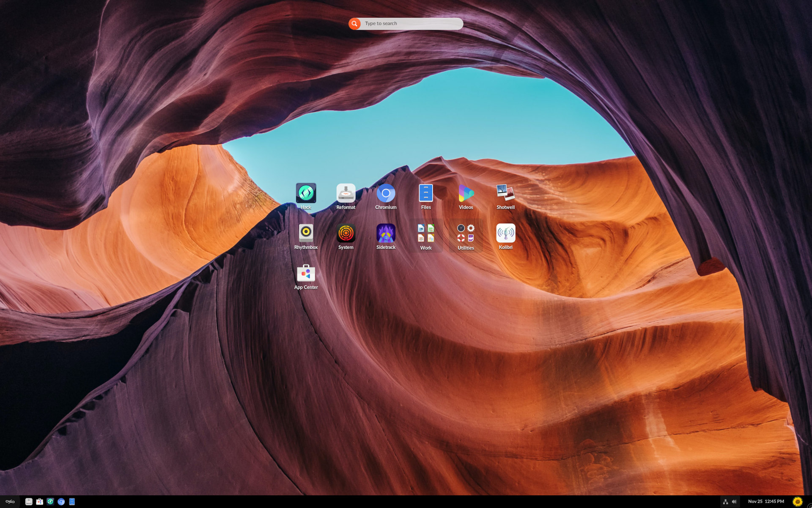Image resolution: width=812 pixels, height=508 pixels.
Task: Open the date and time calendar
Action: click(x=765, y=502)
